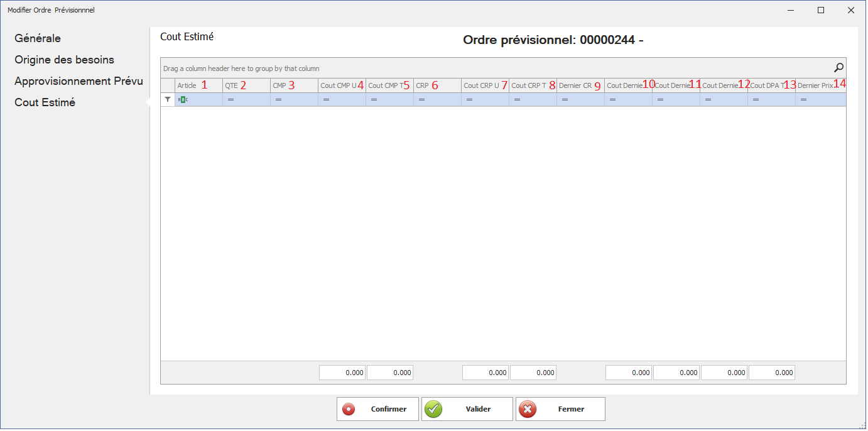The image size is (868, 431).
Task: Select the Cout Estimé tab
Action: coord(45,102)
